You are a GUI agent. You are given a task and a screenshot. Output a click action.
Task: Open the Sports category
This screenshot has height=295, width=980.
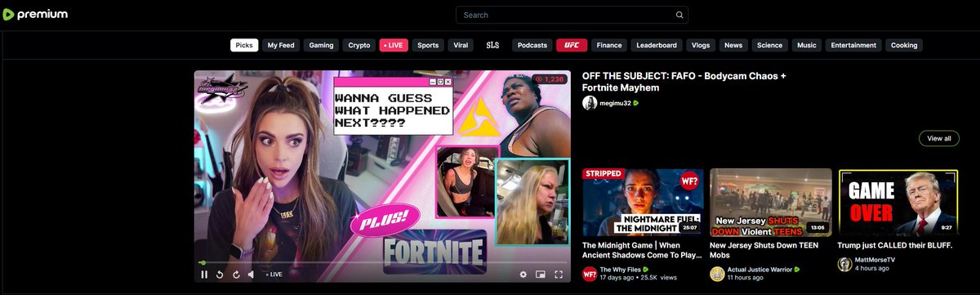(428, 46)
